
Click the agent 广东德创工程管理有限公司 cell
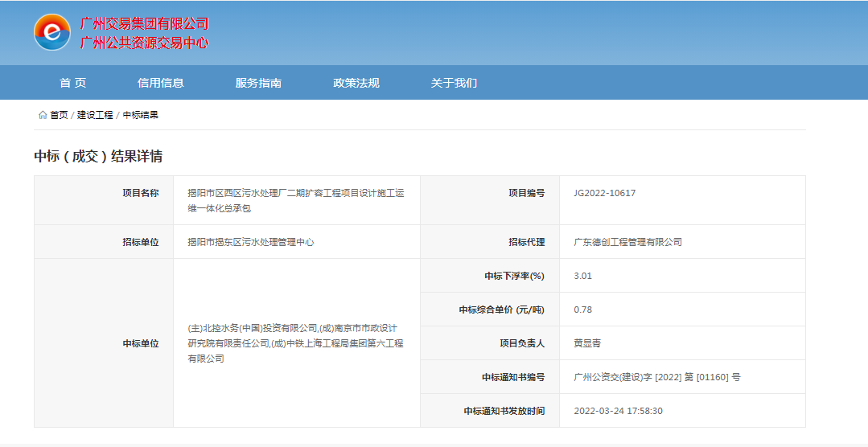pyautogui.click(x=627, y=242)
